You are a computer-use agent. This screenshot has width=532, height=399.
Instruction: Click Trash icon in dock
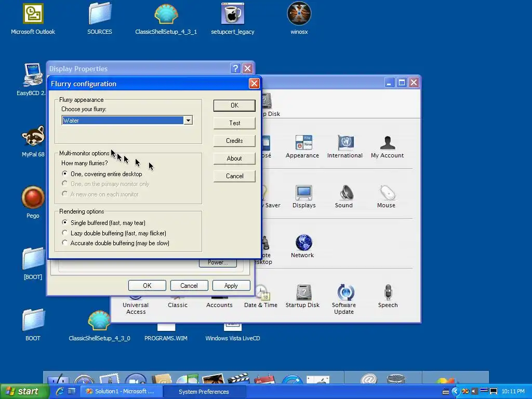(x=395, y=379)
